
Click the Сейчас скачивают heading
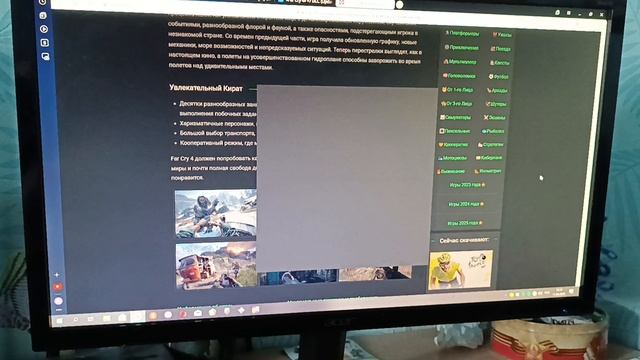coord(464,240)
